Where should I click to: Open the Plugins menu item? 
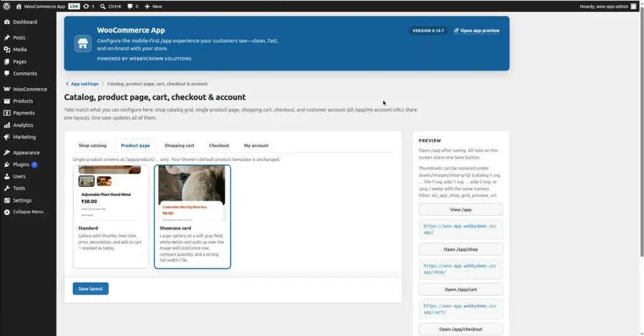[28, 164]
